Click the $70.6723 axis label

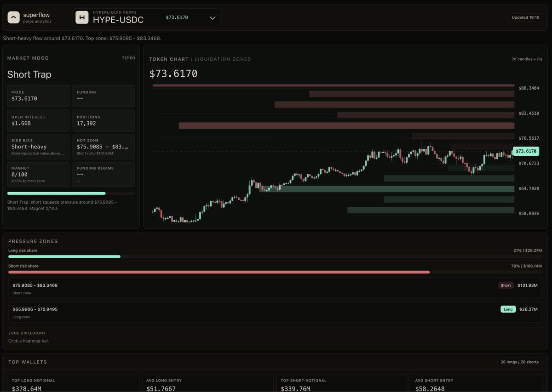coord(529,164)
